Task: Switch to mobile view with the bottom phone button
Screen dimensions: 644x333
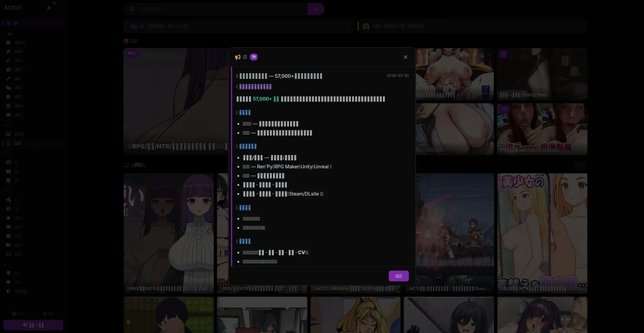Action: [49, 314]
